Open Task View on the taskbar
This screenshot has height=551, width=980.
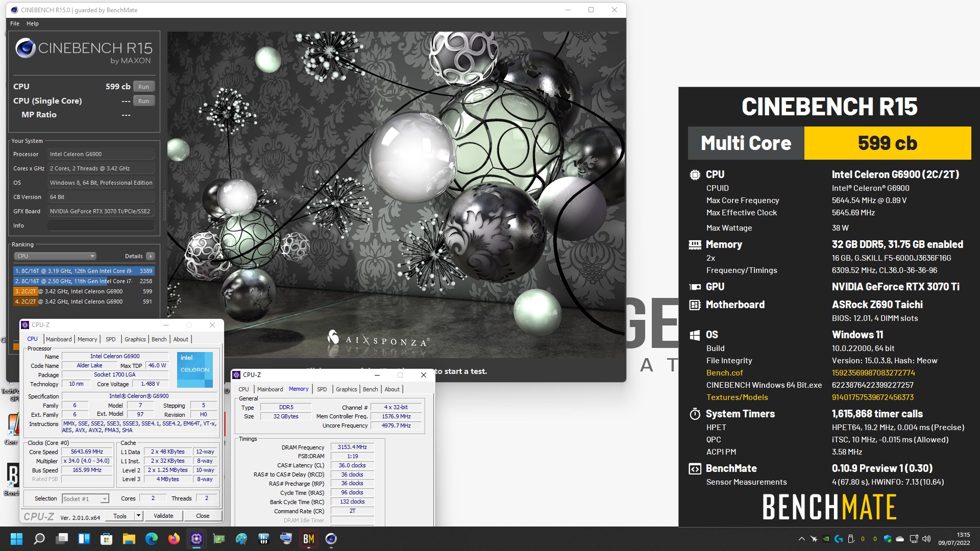62,539
